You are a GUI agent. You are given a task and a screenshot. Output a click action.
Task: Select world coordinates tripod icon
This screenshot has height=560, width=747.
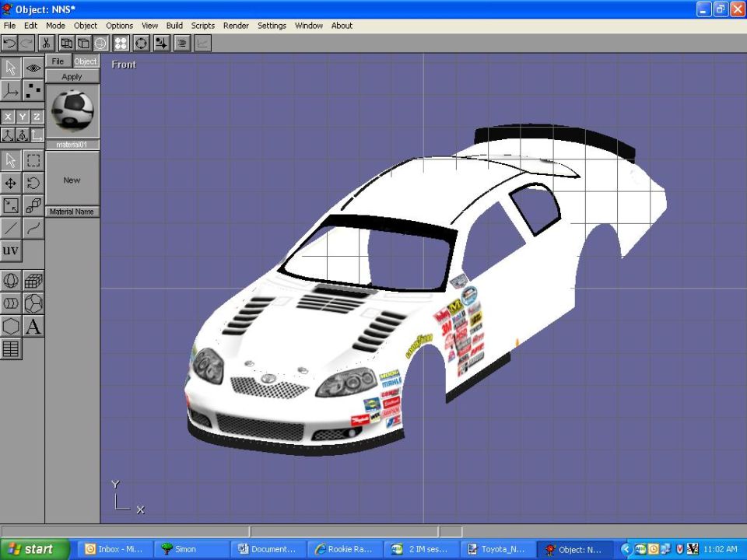[x=8, y=135]
